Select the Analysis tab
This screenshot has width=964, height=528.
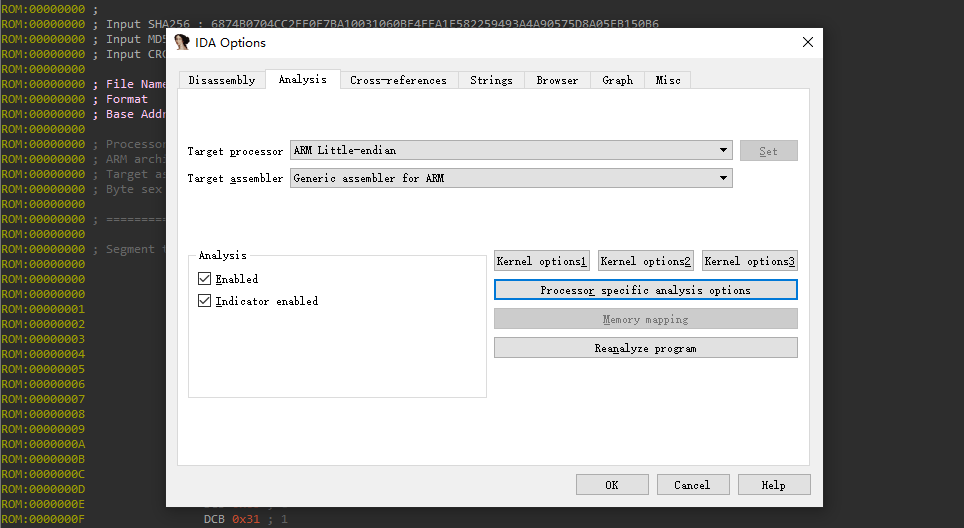click(302, 79)
